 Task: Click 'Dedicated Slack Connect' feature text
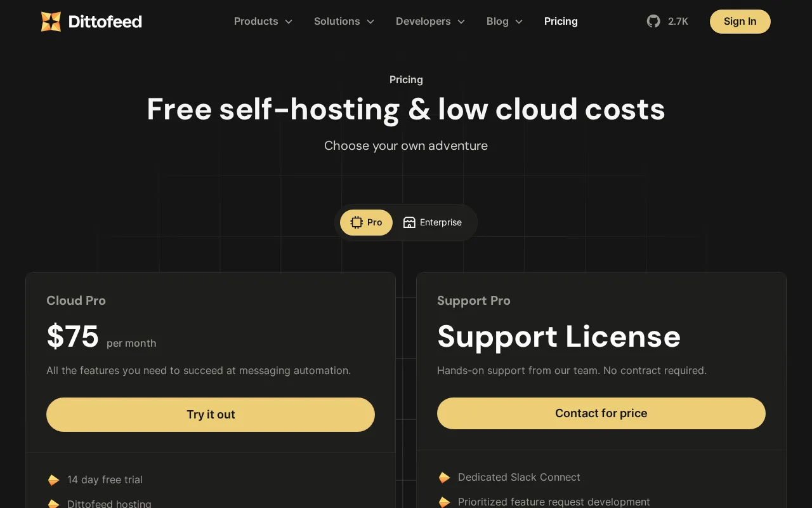point(519,478)
